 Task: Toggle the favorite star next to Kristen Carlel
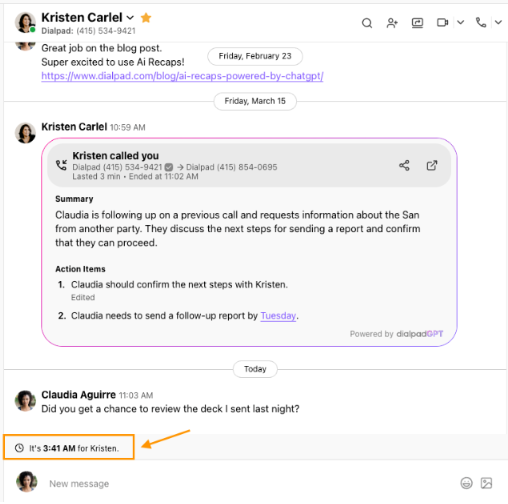click(x=146, y=17)
